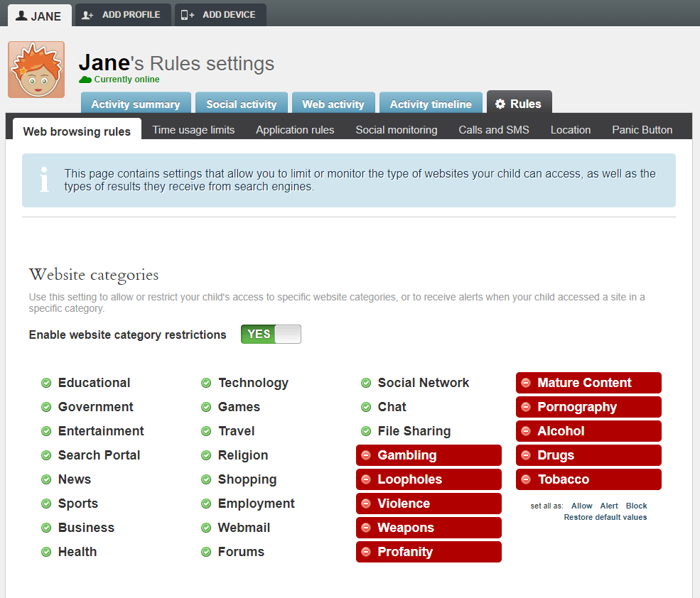The width and height of the screenshot is (700, 598).
Task: Click the ADD DEVICE button
Action: coord(220,15)
